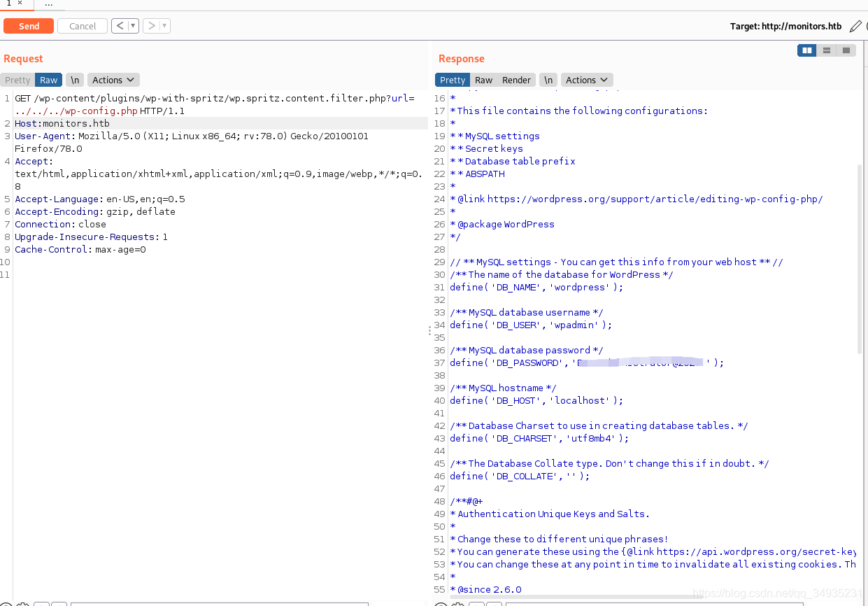Click the Host: monitors.htb header line
Viewport: 868px width, 606px height.
pos(62,124)
